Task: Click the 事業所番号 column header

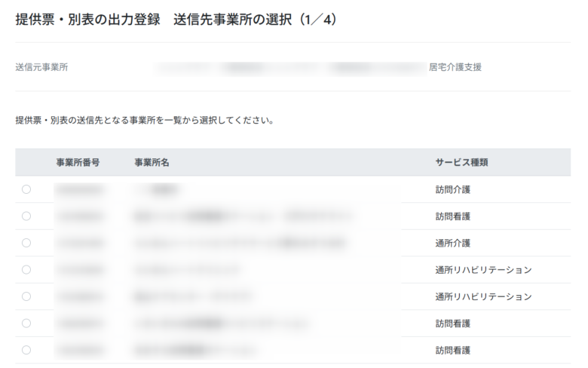Action: click(78, 162)
